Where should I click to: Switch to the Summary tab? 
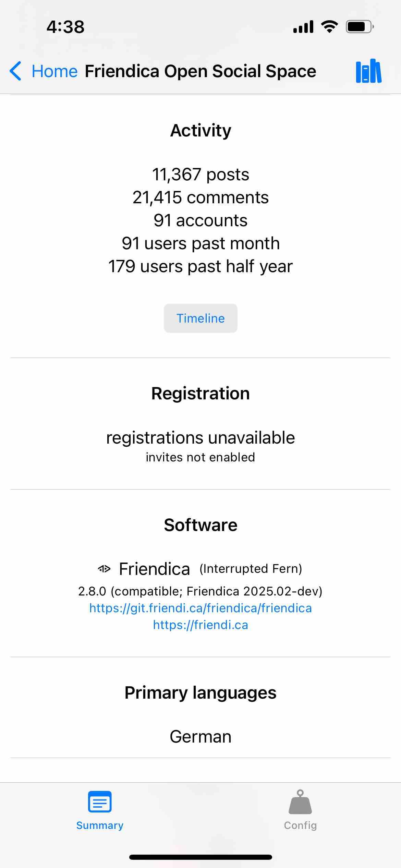[x=100, y=810]
